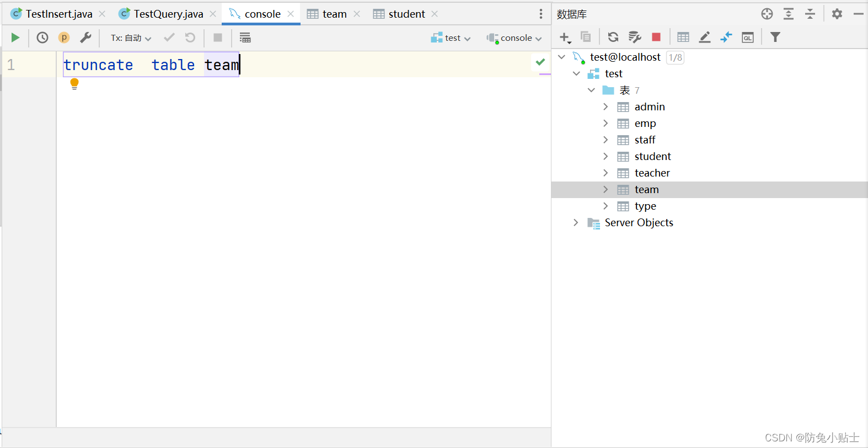Open the test schema selector dropdown
Image resolution: width=868 pixels, height=448 pixels.
click(x=451, y=38)
